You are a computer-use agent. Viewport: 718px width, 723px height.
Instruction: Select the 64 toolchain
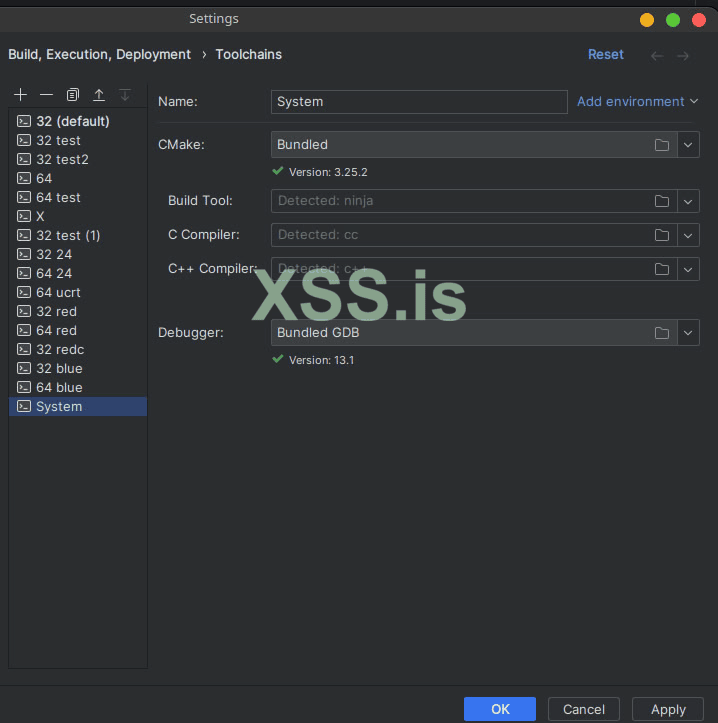coord(78,178)
